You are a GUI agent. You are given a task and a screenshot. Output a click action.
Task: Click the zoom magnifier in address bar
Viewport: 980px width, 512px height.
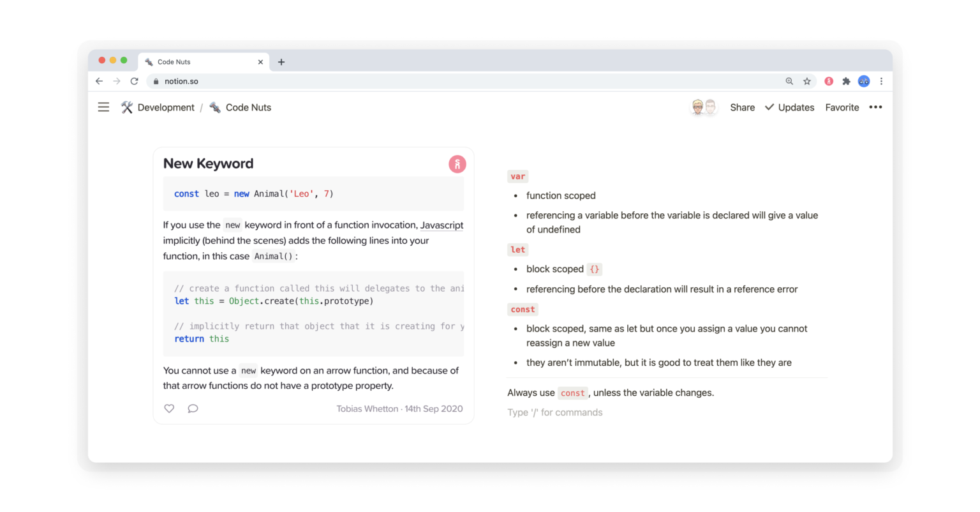pos(789,81)
